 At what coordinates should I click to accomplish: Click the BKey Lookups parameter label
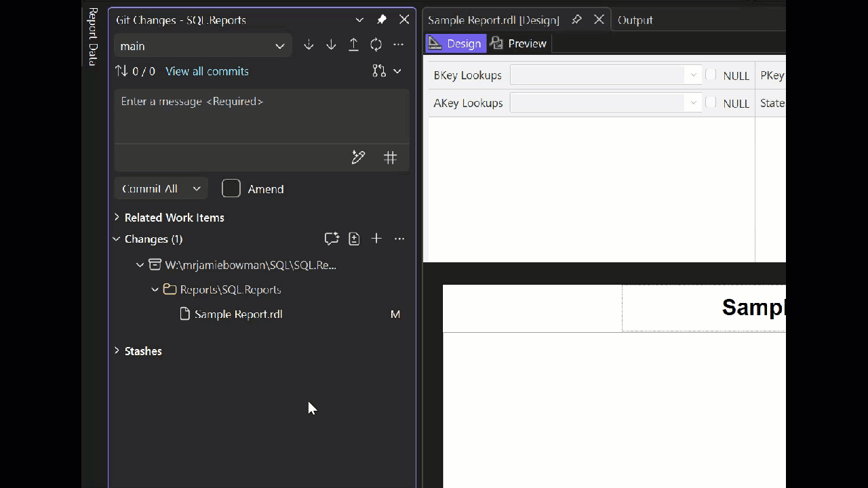pyautogui.click(x=468, y=75)
